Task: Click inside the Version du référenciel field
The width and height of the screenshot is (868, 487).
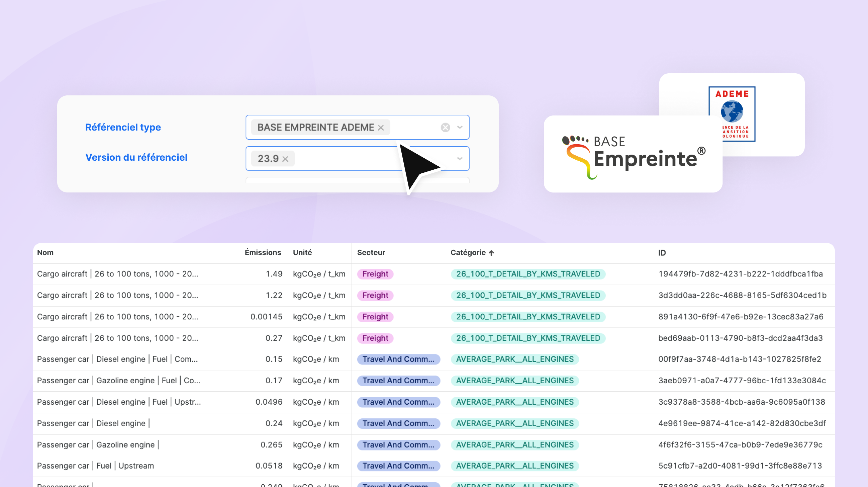Action: [358, 159]
